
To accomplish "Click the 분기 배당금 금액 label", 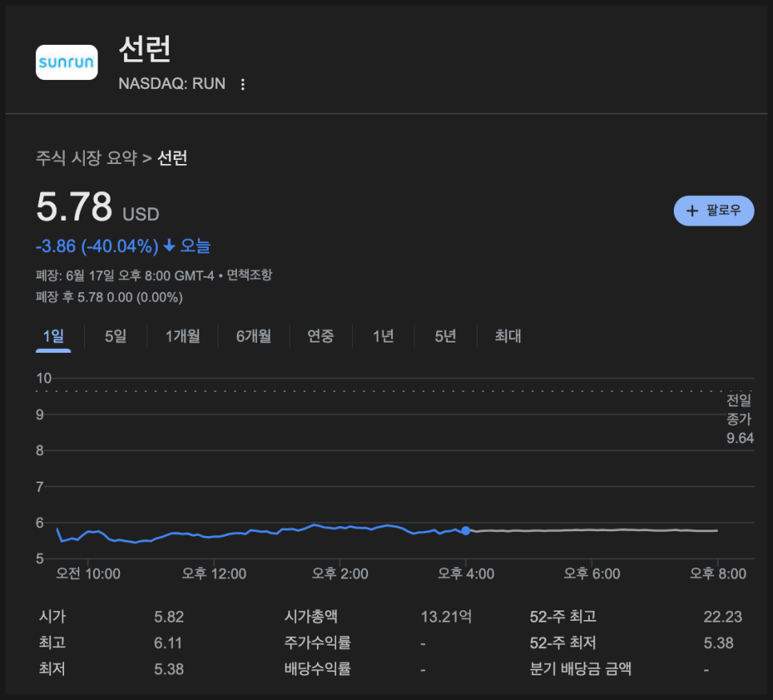I will point(580,669).
